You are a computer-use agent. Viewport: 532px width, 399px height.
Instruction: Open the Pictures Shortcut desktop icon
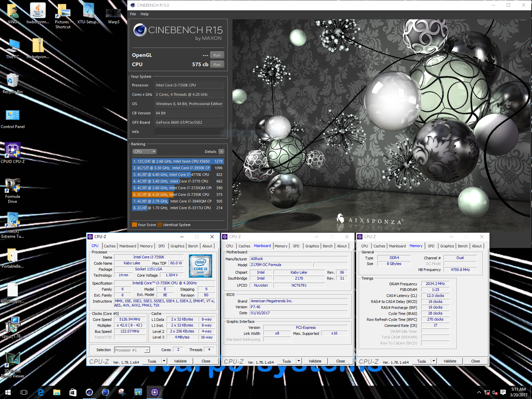pyautogui.click(x=63, y=16)
